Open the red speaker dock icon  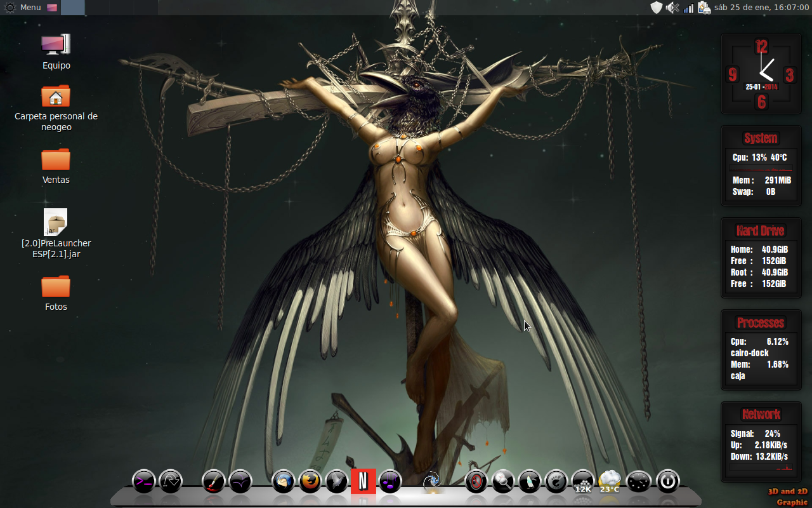[x=476, y=481]
